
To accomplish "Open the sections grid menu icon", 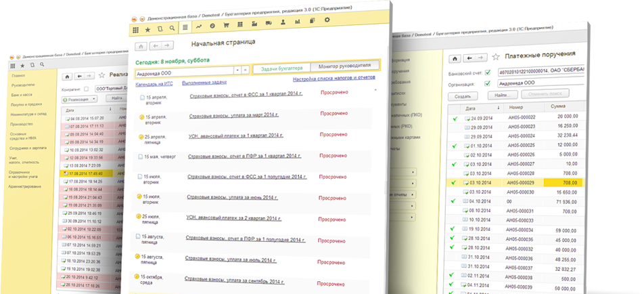I will (x=135, y=28).
